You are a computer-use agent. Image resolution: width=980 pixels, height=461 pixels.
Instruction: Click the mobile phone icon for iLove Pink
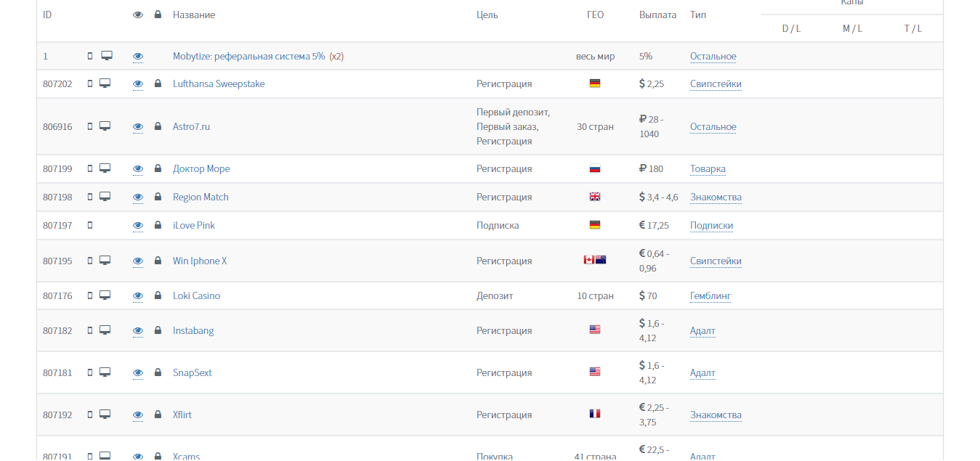[x=90, y=225]
